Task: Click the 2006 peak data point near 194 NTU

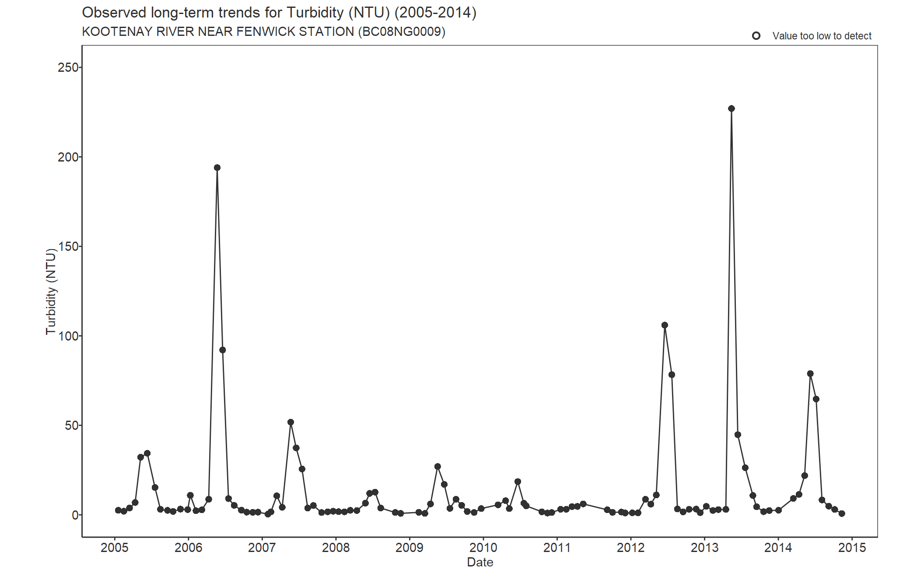Action: [x=217, y=168]
